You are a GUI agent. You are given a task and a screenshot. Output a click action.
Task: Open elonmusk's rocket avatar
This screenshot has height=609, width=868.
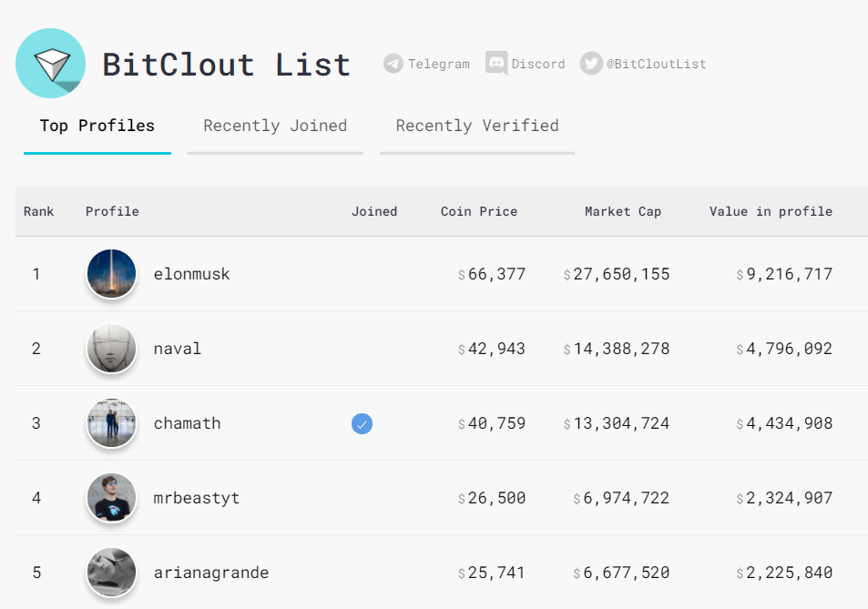(111, 274)
